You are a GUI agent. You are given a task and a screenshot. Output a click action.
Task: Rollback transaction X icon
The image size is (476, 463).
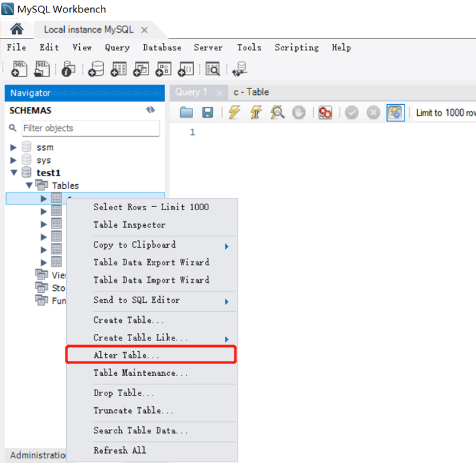(x=373, y=113)
